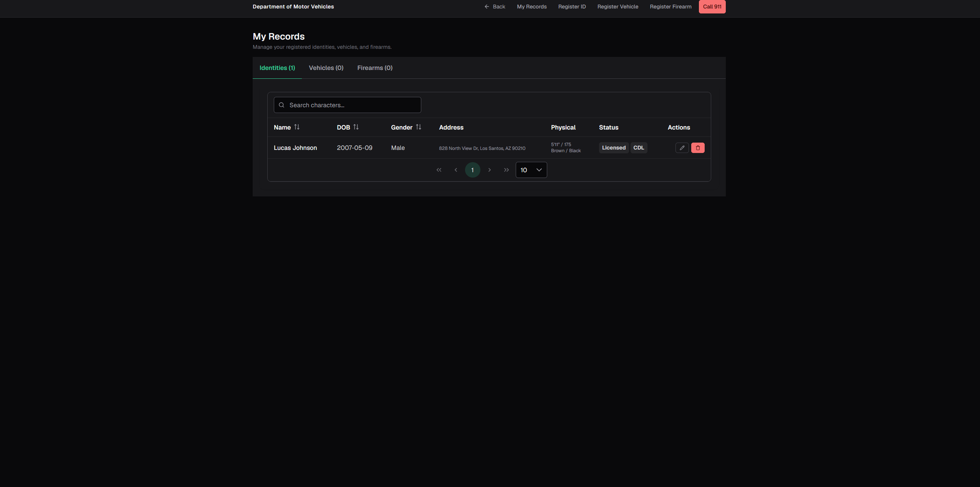This screenshot has width=980, height=487.
Task: Click the search magnifier icon
Action: (x=281, y=105)
